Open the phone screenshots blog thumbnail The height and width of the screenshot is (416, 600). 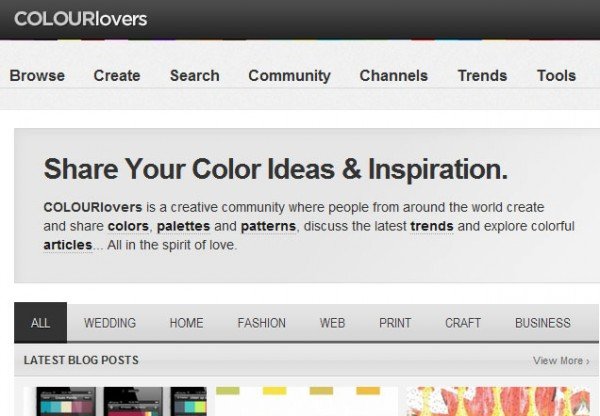coord(115,401)
